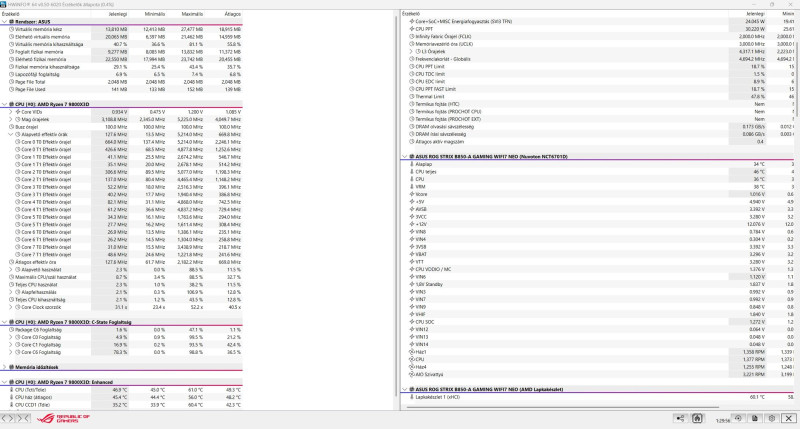Screen dimensions: 800x429
Task: Expand the Core Clock szorzók row
Action: (11, 307)
